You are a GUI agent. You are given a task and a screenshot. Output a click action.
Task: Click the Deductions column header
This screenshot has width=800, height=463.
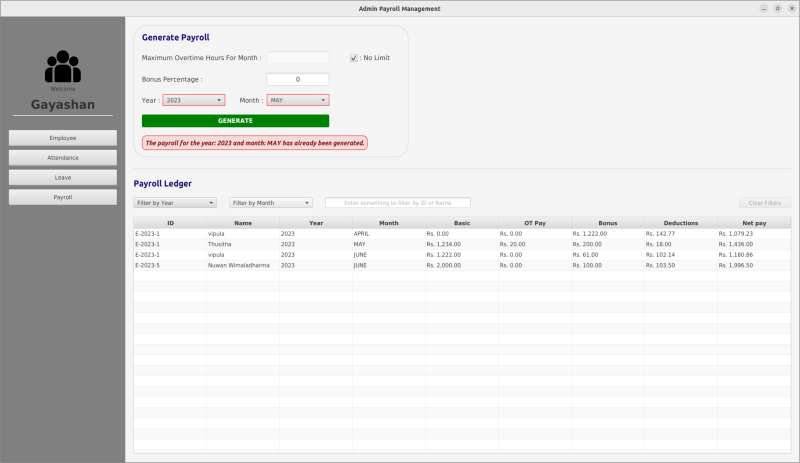[x=681, y=223]
